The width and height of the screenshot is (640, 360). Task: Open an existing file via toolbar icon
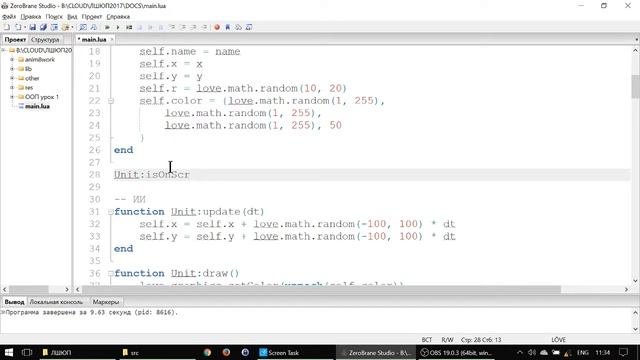[18, 27]
